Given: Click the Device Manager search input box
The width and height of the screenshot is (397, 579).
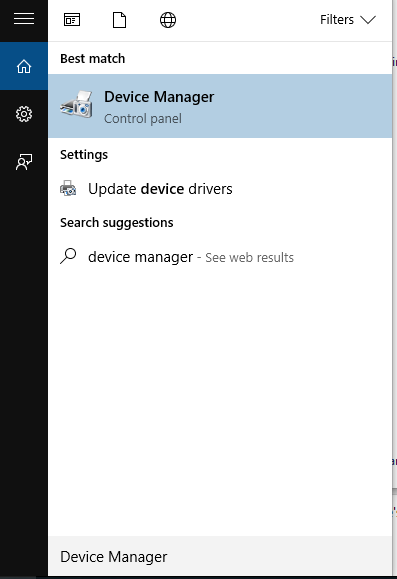Looking at the screenshot, I should click(x=220, y=556).
